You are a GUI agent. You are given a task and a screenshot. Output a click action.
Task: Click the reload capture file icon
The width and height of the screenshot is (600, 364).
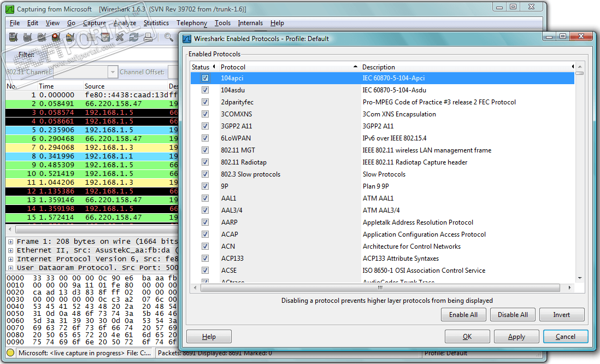click(134, 37)
